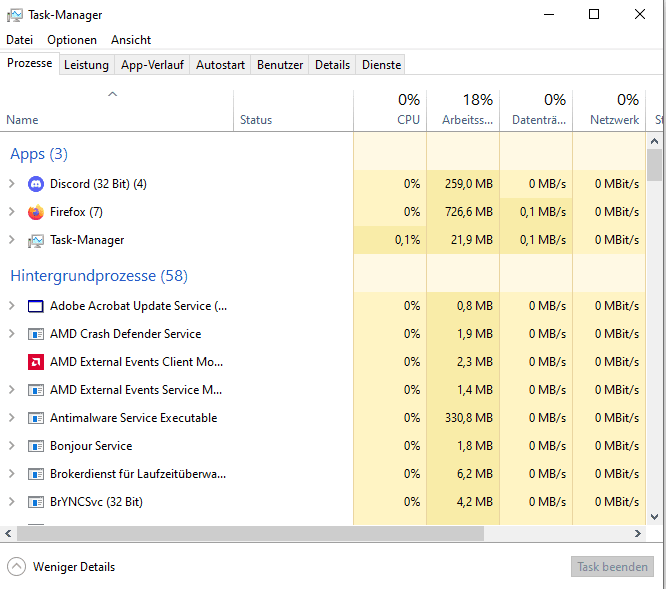Click the Antimalware Service Executable icon
666x589 pixels.
click(x=36, y=418)
